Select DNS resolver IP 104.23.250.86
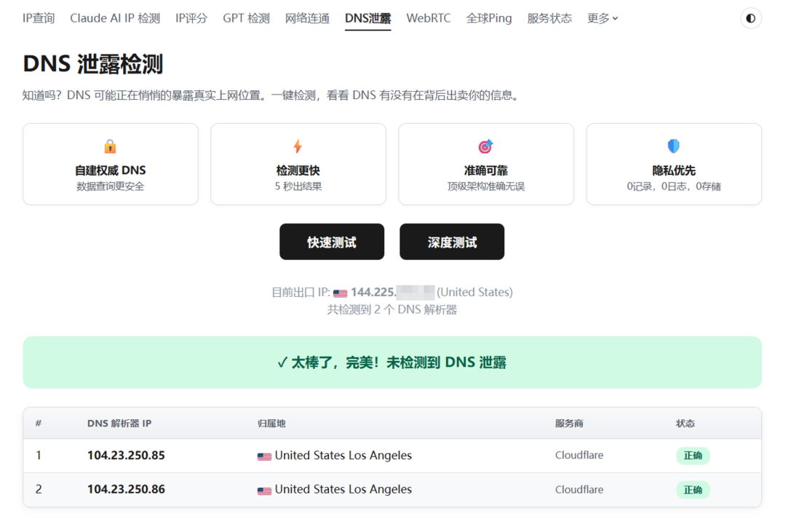The width and height of the screenshot is (786, 532). pos(126,489)
